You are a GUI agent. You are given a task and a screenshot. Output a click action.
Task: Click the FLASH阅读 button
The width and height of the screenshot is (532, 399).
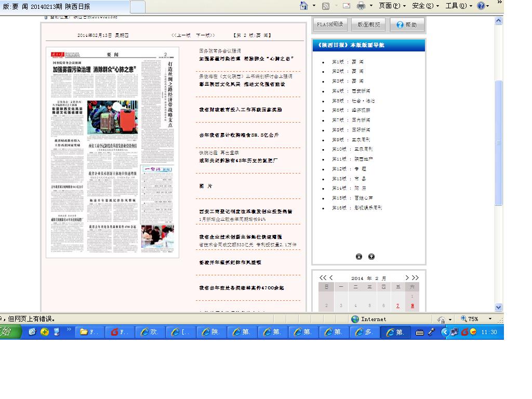click(x=330, y=24)
